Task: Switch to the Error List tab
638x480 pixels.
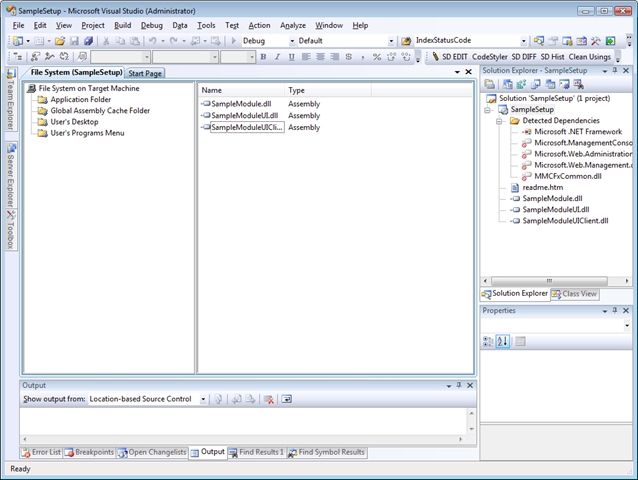Action: [x=41, y=452]
